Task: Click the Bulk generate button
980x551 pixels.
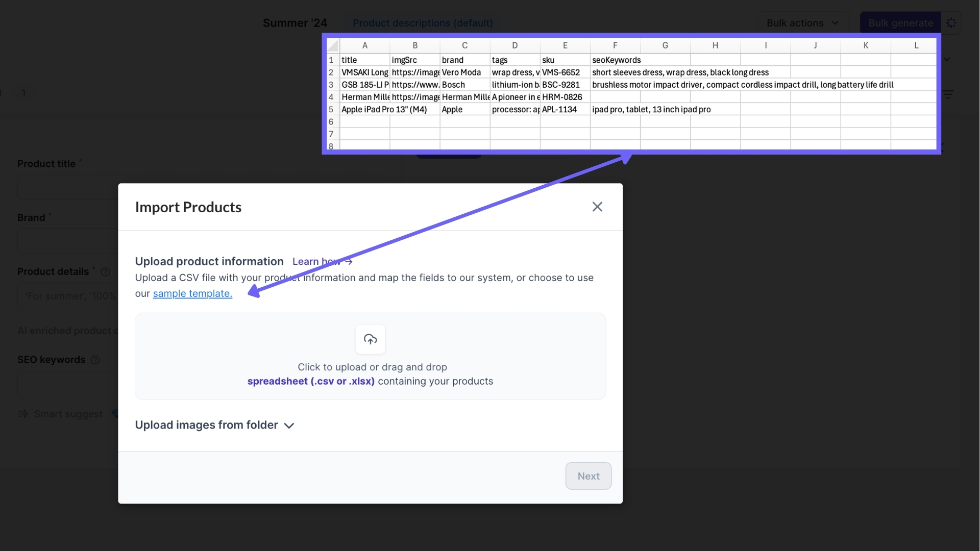Action: pos(900,23)
